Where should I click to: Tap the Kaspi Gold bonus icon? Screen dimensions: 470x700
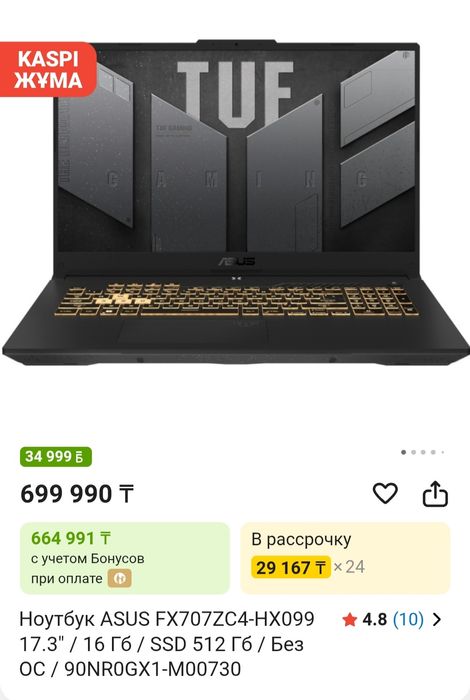pos(120,579)
